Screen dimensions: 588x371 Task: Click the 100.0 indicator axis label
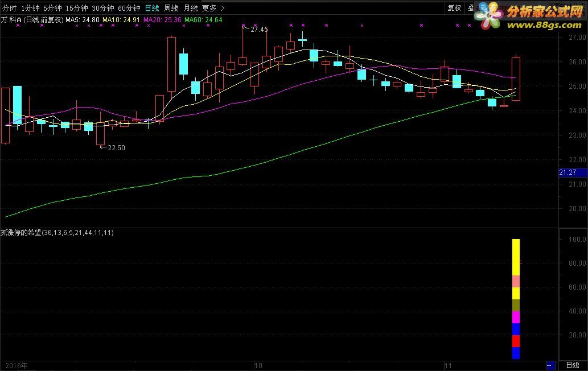pyautogui.click(x=578, y=240)
